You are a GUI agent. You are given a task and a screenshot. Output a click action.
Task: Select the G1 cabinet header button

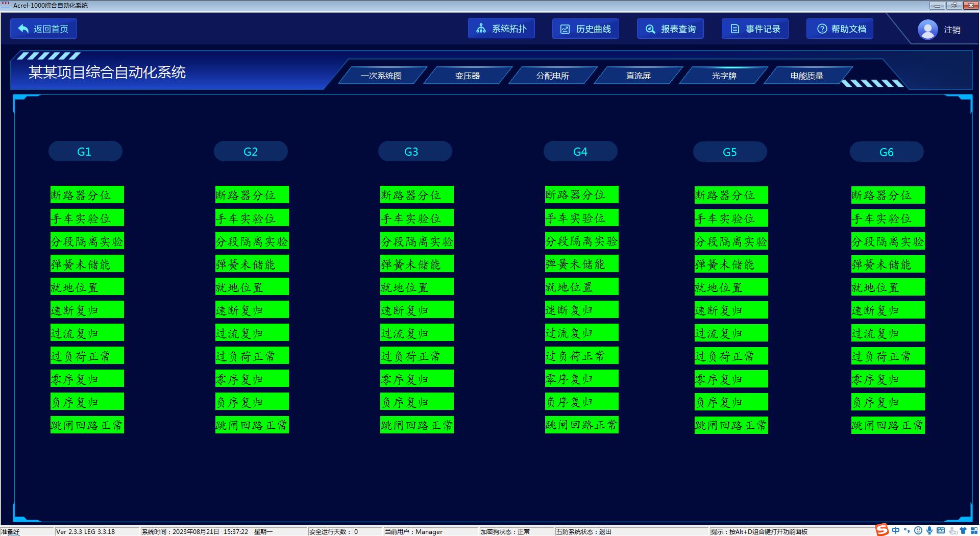(85, 152)
